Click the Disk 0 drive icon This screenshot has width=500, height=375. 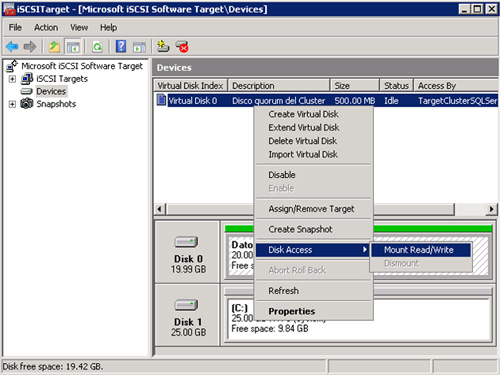[186, 242]
